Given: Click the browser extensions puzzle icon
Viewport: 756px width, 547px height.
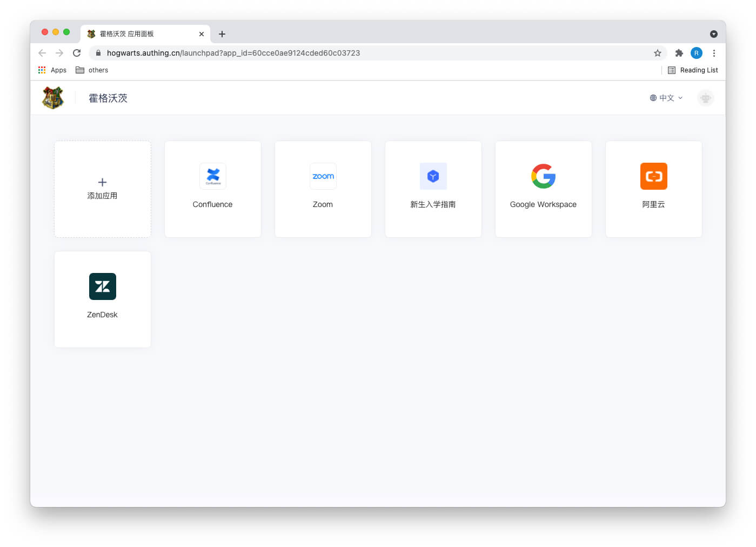Looking at the screenshot, I should [679, 53].
